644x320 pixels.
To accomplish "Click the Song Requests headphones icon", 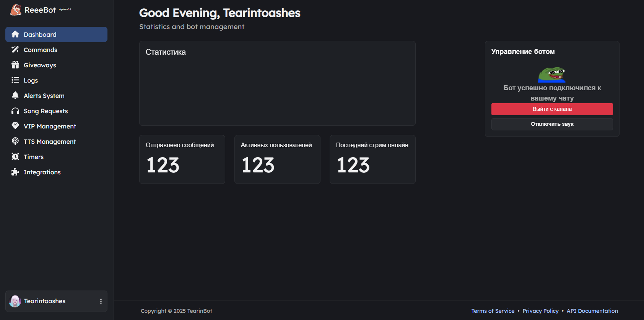I will pyautogui.click(x=15, y=111).
